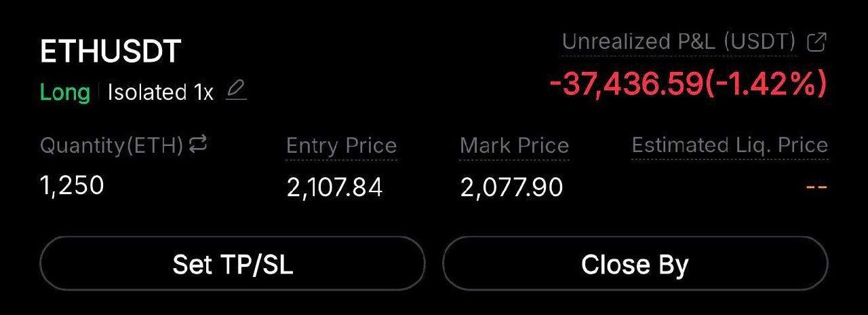Viewport: 868px width, 315px height.
Task: Click the underlined Mark Price label
Action: point(514,146)
